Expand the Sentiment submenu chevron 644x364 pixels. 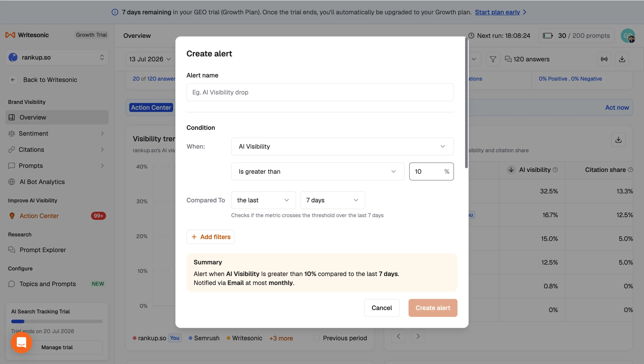(102, 133)
